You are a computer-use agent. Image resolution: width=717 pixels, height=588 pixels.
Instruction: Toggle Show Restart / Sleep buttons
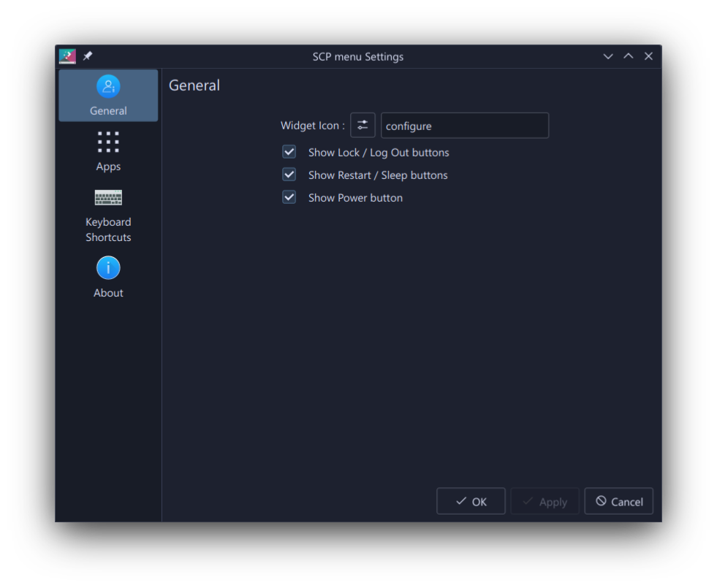289,175
